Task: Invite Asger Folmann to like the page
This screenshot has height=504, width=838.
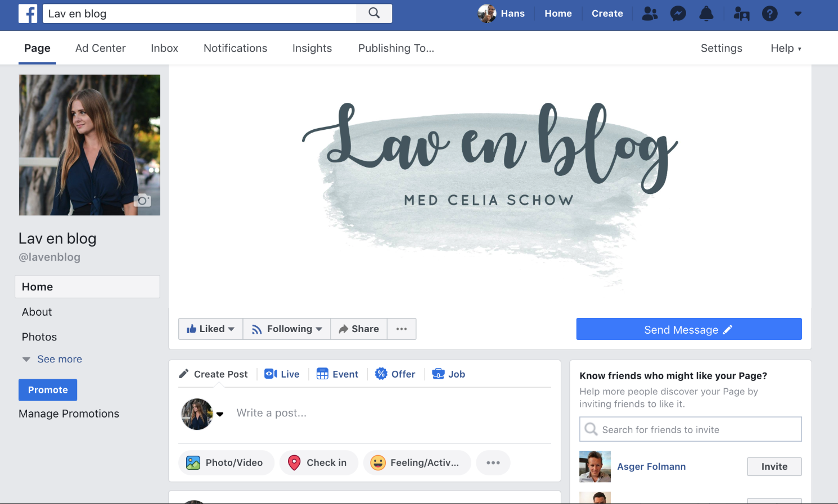Action: pos(774,466)
